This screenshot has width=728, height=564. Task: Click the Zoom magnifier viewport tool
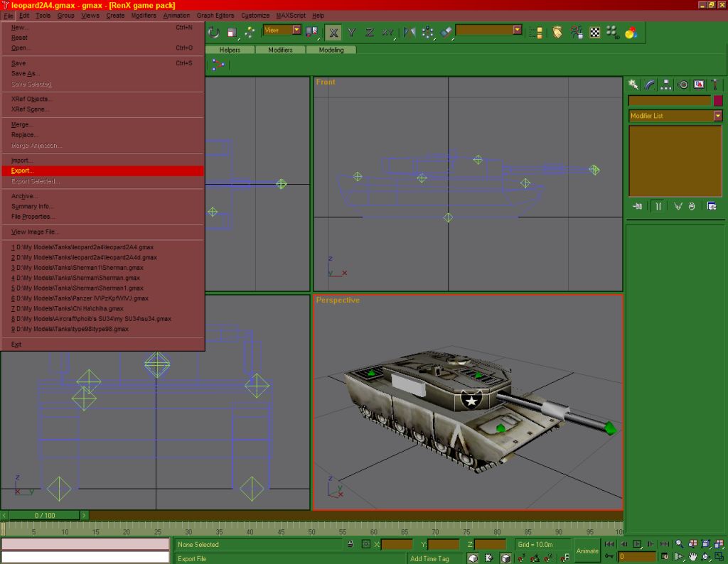pos(680,544)
